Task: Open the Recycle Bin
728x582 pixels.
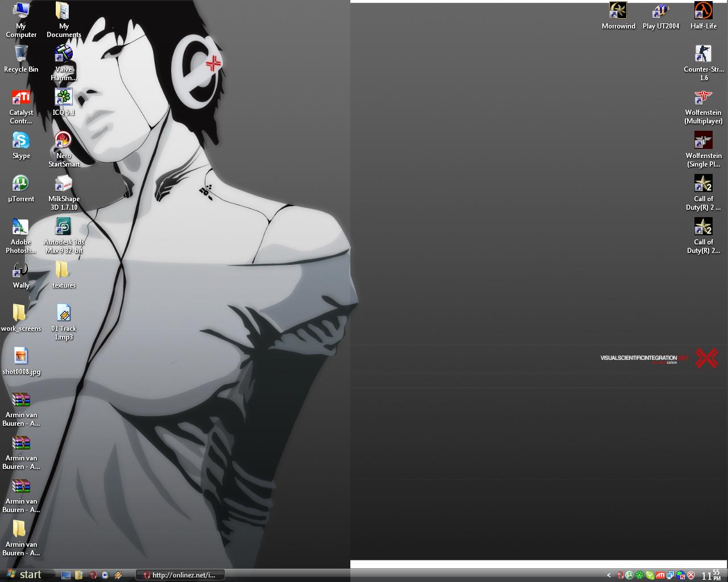Action: coord(21,59)
